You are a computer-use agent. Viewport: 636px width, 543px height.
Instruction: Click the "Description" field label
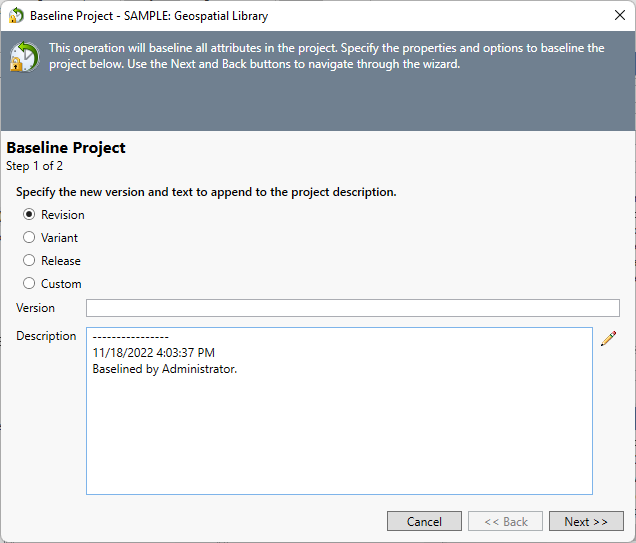pos(46,336)
